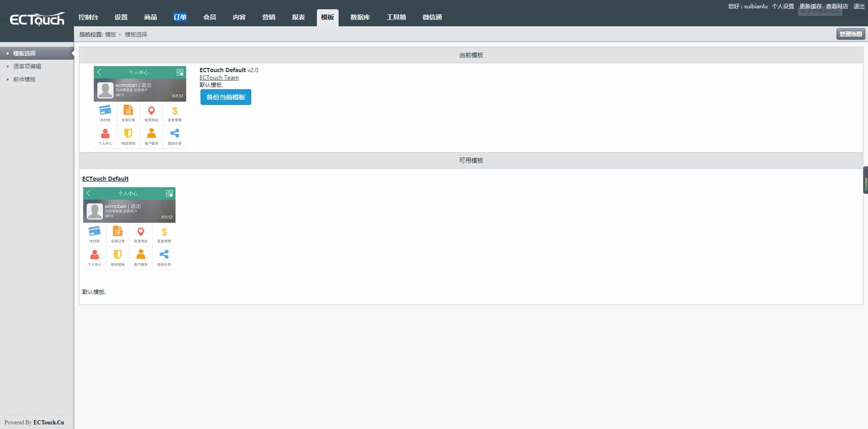The image size is (868, 429).
Task: Open the 控制台 menu
Action: [88, 17]
